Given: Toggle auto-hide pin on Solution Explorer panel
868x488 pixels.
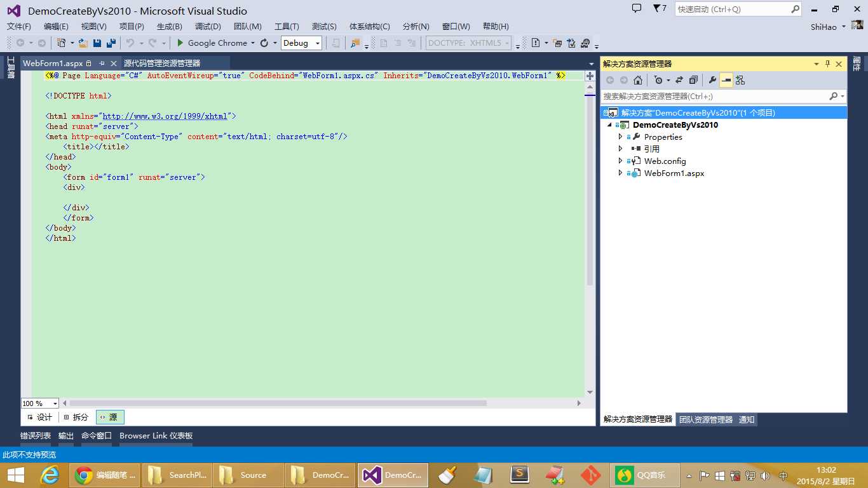Looking at the screenshot, I should pyautogui.click(x=827, y=64).
